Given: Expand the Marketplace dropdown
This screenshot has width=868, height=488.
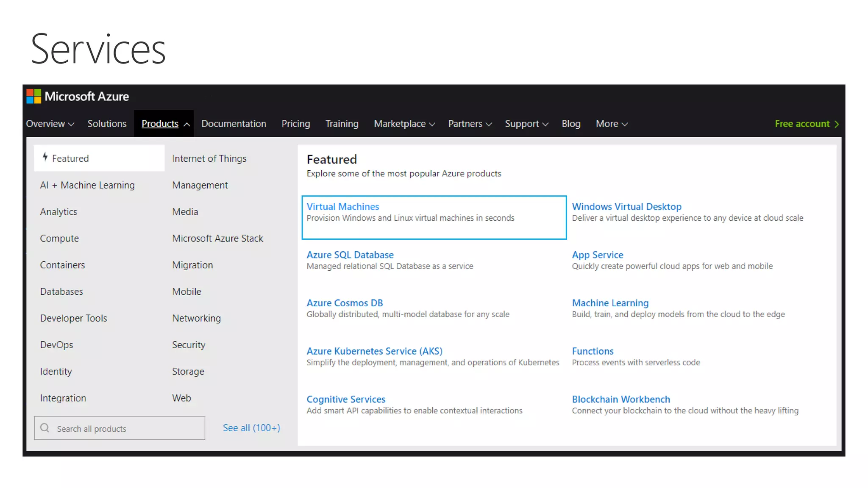Looking at the screenshot, I should click(404, 124).
